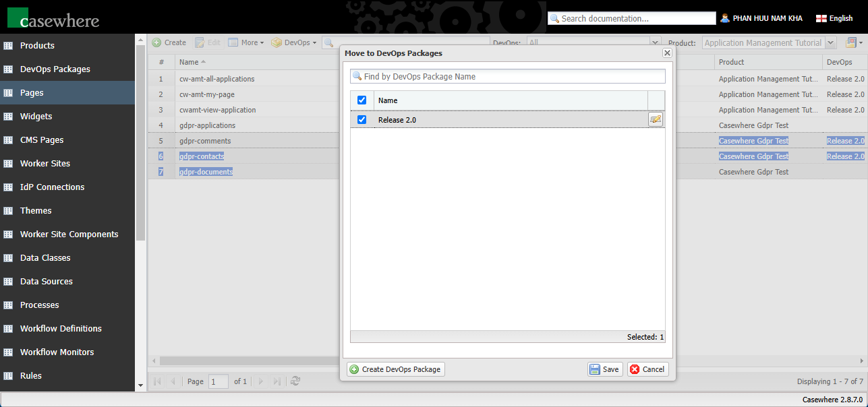Select row gdpr-contacts

202,156
